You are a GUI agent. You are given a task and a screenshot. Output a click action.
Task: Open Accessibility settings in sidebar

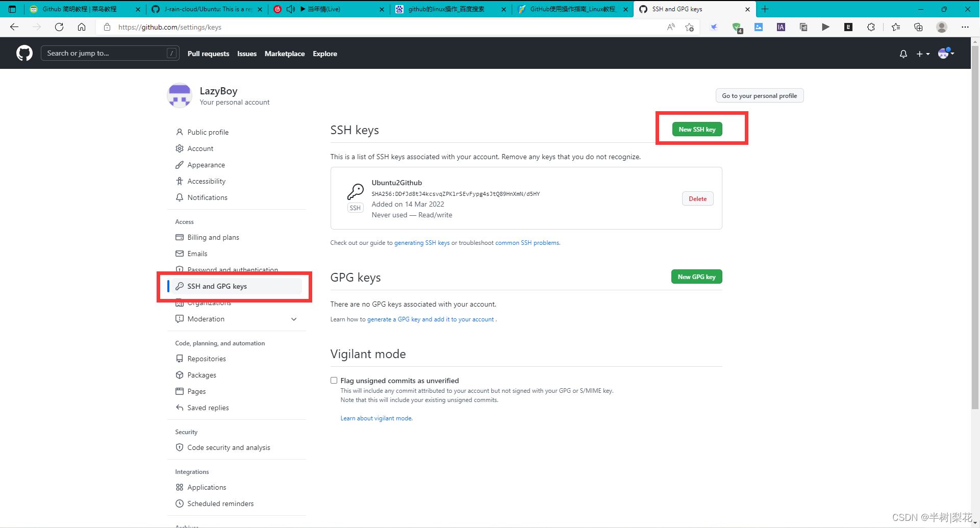coord(206,181)
